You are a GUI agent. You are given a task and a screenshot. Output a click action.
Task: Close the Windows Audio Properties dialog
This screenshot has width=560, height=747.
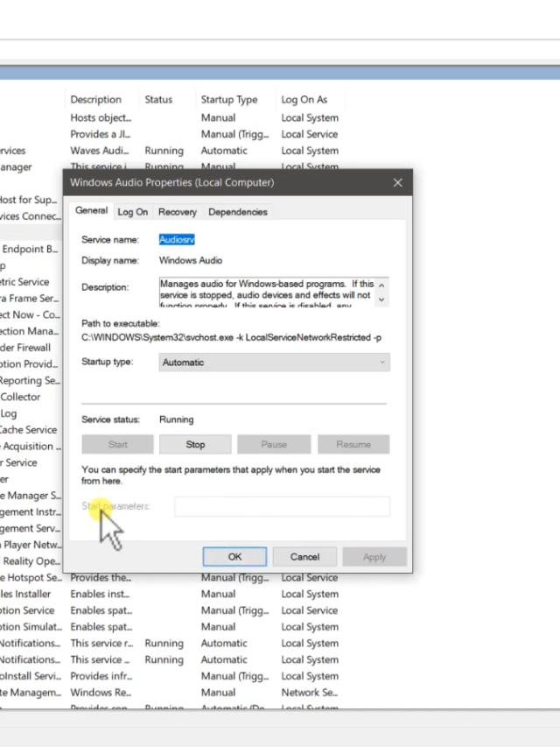tap(397, 183)
